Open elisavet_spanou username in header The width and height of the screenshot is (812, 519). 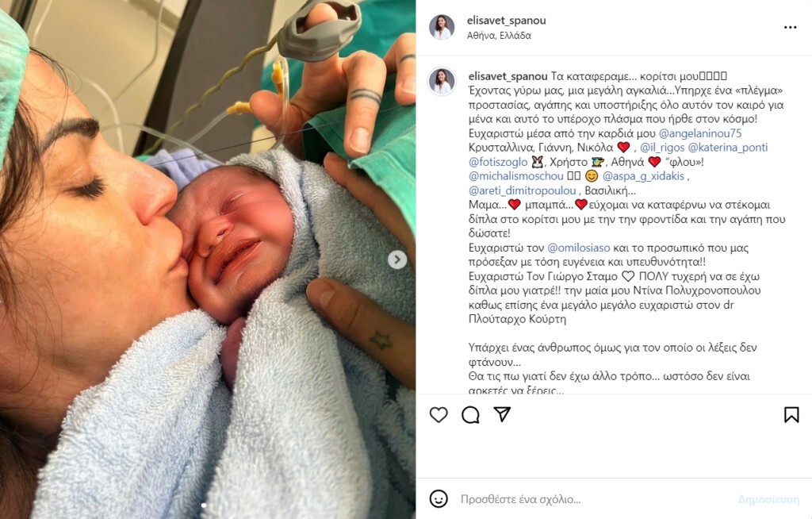(506, 20)
